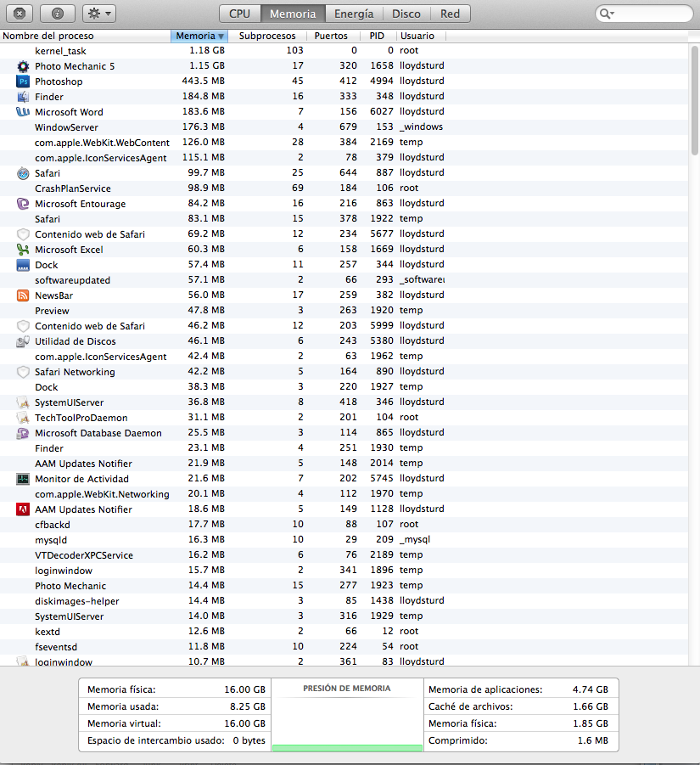This screenshot has height=765, width=700.
Task: Click the Microsoft Excel icon
Action: coord(23,250)
